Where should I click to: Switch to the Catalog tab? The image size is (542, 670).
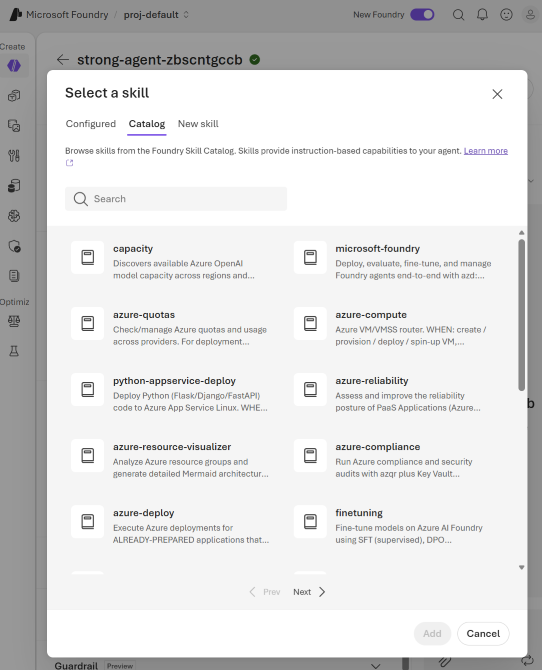point(147,124)
